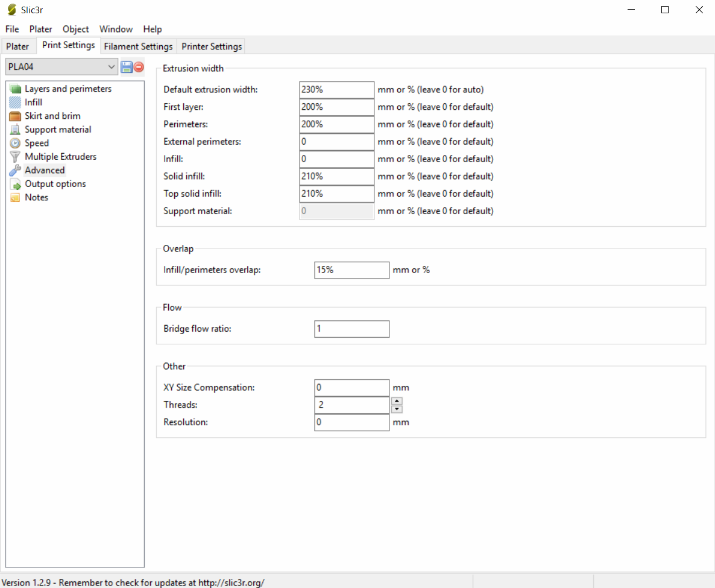Viewport: 715px width, 588px height.
Task: Open the Window menu
Action: (x=116, y=29)
